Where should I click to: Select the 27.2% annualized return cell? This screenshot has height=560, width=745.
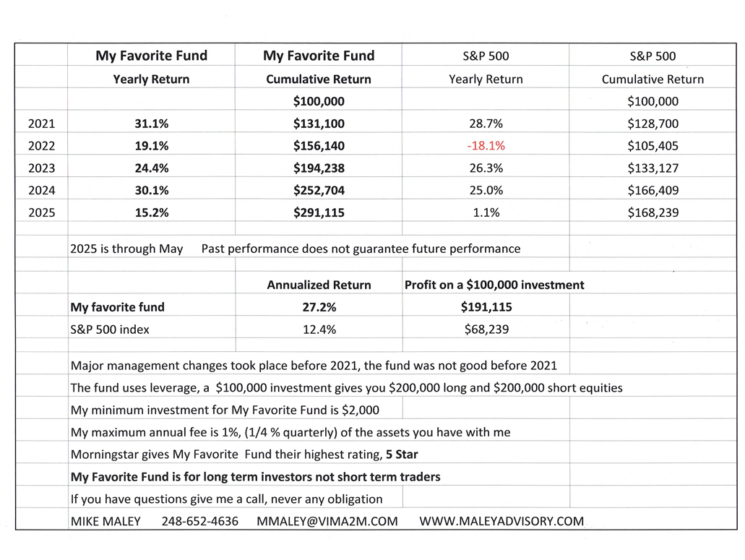tap(319, 307)
